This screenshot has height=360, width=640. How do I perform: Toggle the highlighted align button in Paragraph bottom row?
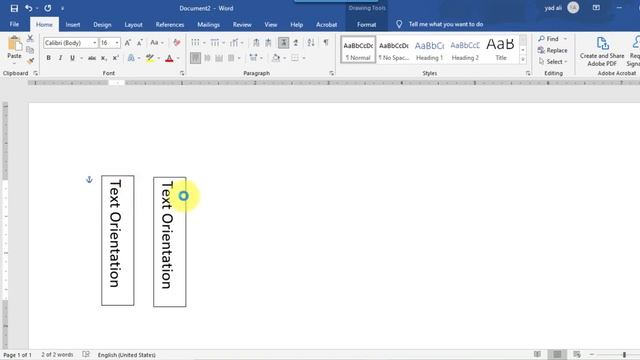point(196,58)
